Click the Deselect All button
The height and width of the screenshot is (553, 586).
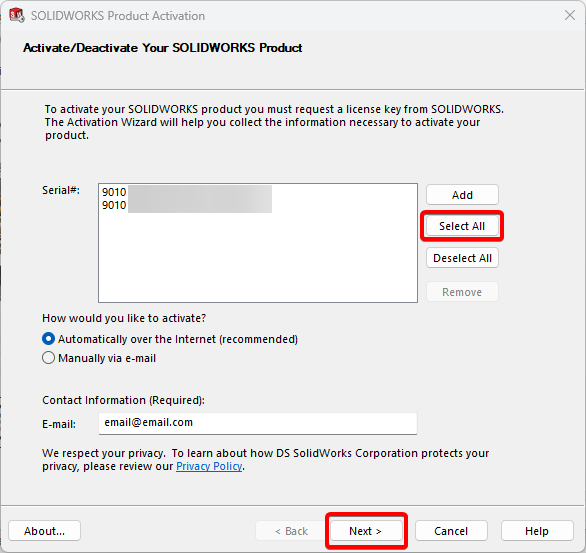462,258
